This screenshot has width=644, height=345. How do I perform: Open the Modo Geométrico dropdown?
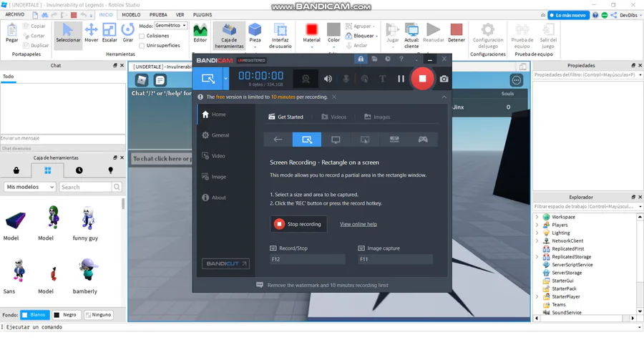[171, 26]
